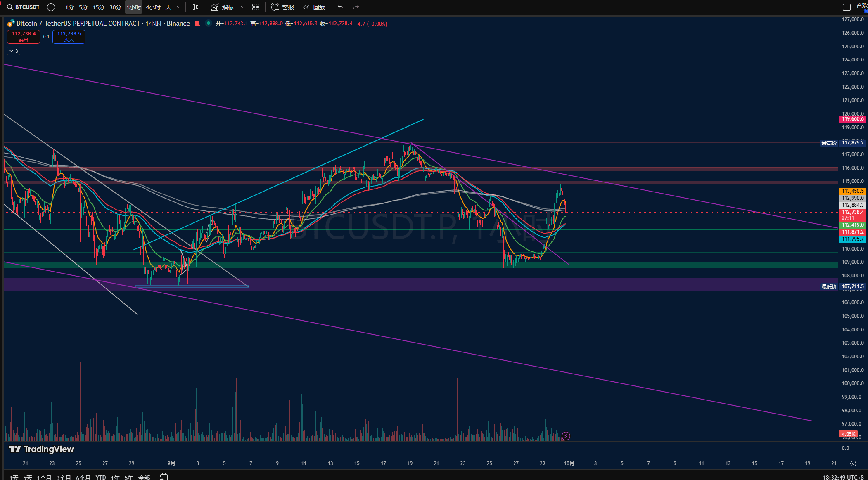The width and height of the screenshot is (868, 480).
Task: Expand the timeframe interval dropdown arrow
Action: pos(179,7)
